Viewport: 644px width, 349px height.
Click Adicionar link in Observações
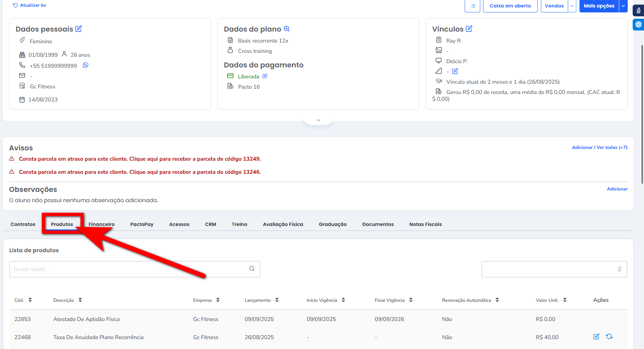coord(617,189)
